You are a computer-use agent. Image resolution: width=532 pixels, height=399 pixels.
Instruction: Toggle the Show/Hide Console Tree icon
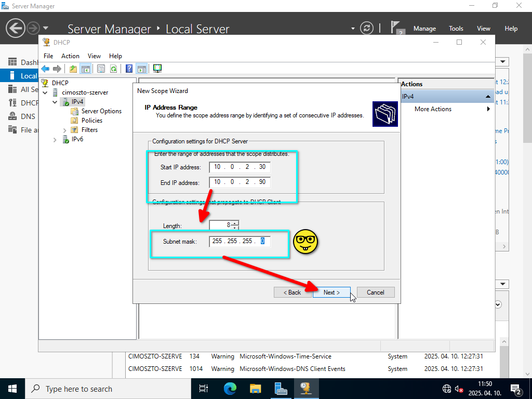85,69
